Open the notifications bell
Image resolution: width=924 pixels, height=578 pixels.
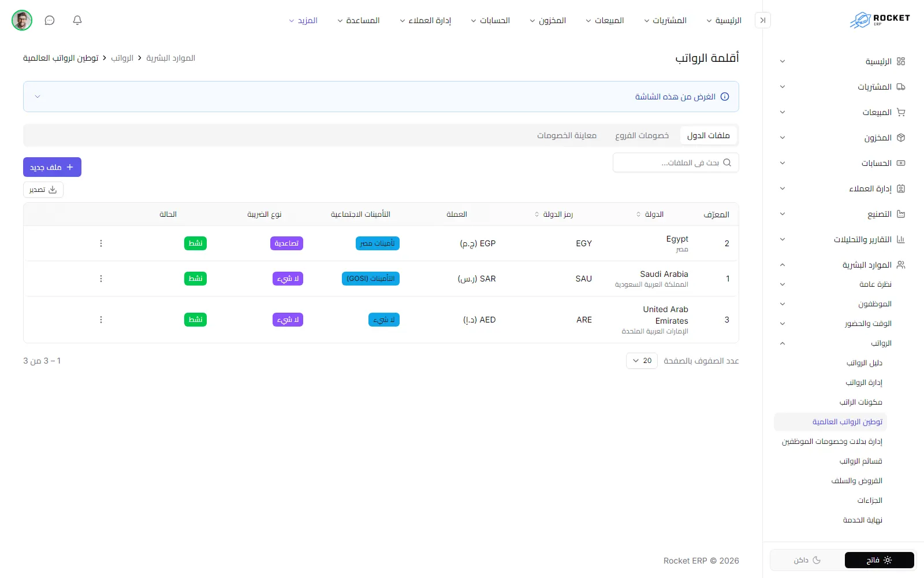(77, 20)
